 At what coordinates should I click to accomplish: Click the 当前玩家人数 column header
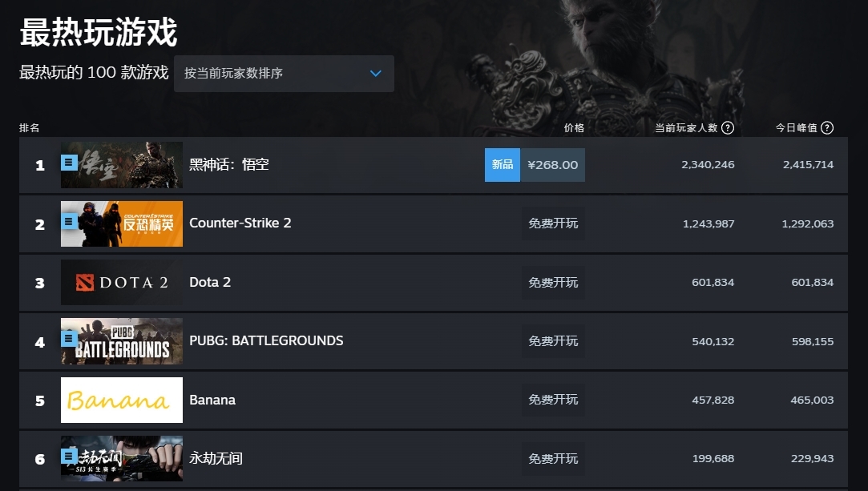point(686,127)
